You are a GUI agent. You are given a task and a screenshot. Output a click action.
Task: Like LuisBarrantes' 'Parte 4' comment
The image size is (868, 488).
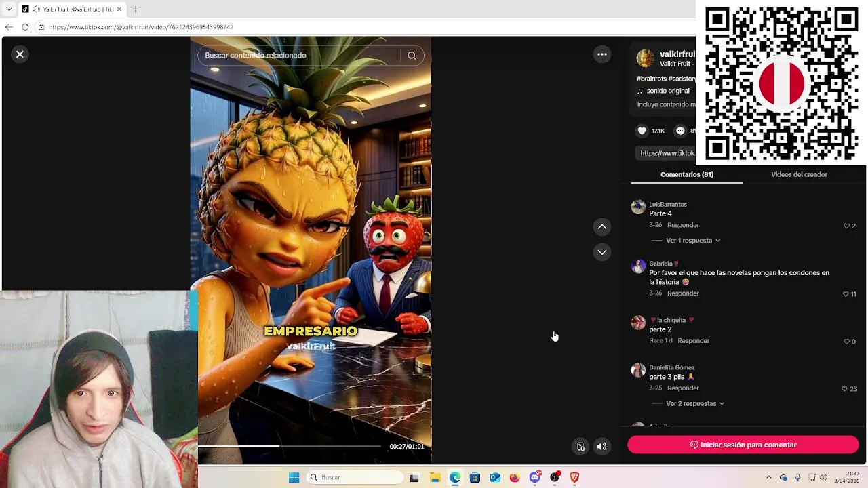[846, 226]
